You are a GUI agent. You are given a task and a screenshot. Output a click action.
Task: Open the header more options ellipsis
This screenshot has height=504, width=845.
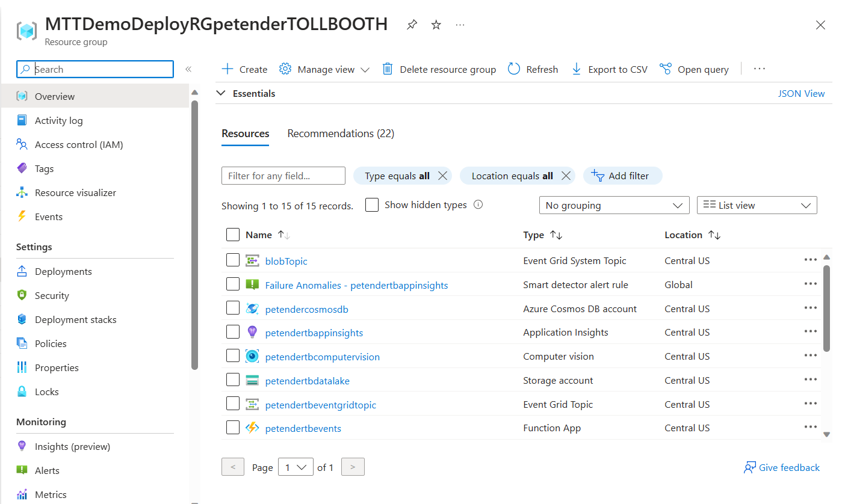coord(460,25)
